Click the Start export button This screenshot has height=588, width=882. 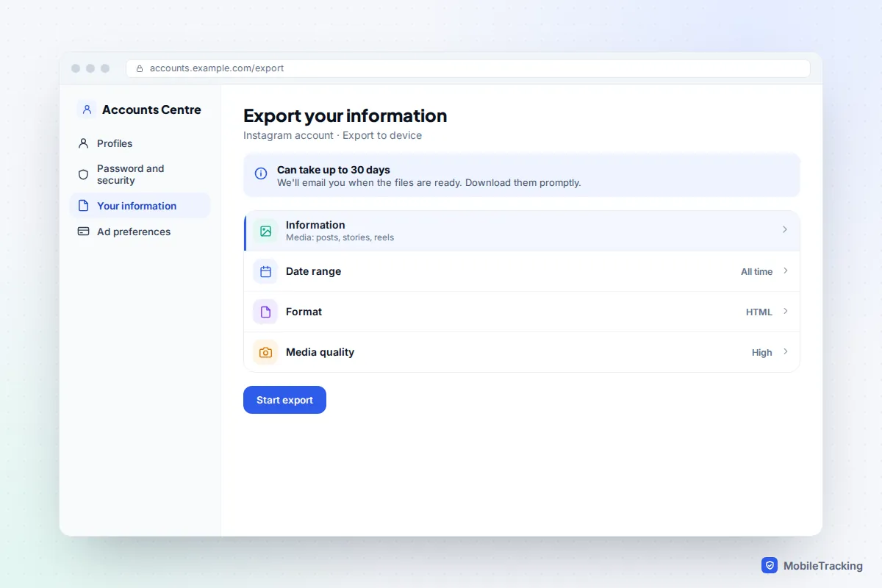284,400
